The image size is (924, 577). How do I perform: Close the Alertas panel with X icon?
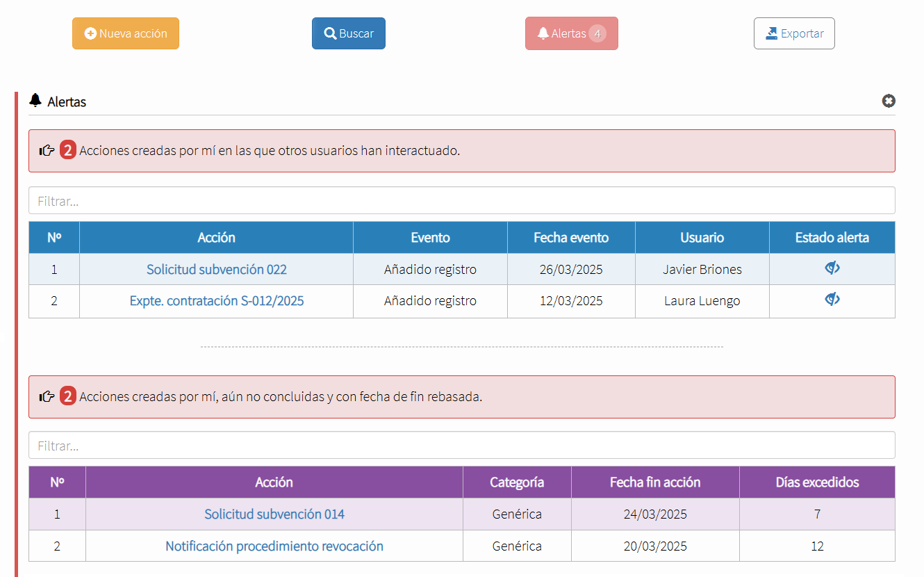tap(888, 101)
